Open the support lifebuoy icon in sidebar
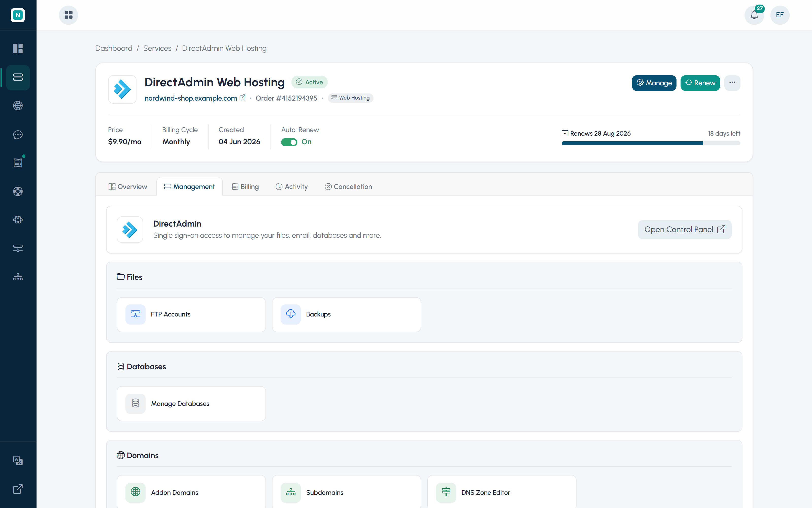The image size is (812, 508). (18, 192)
